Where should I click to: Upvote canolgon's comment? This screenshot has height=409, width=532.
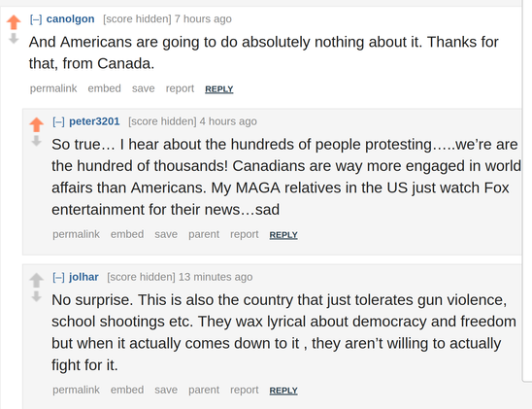click(14, 22)
